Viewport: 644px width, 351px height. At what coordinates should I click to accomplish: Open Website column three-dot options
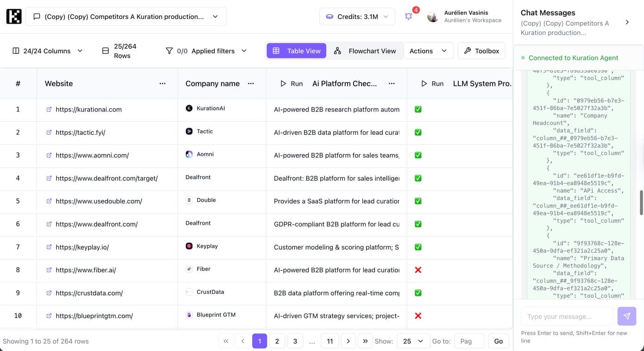tap(162, 84)
